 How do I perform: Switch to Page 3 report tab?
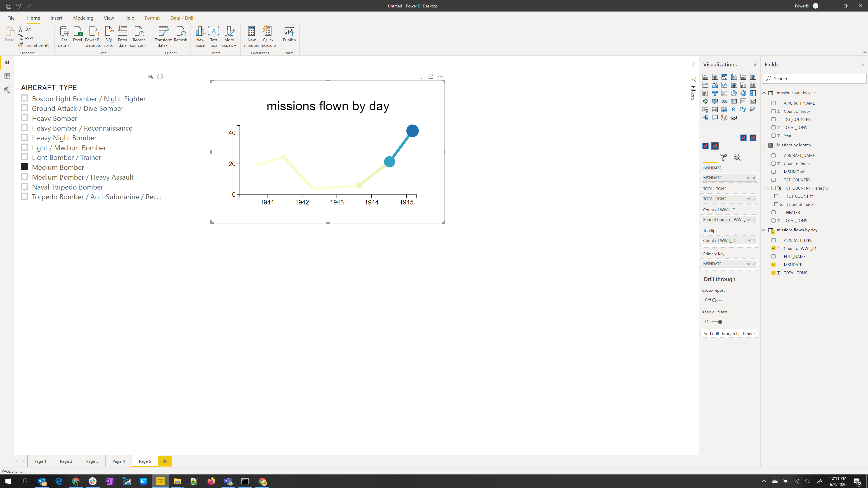[x=92, y=461]
